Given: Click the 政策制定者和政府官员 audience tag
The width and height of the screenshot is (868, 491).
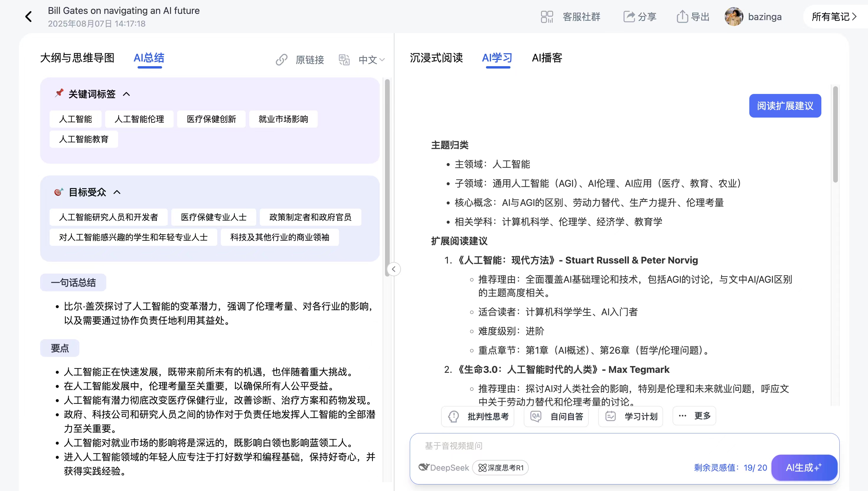Looking at the screenshot, I should tap(310, 217).
